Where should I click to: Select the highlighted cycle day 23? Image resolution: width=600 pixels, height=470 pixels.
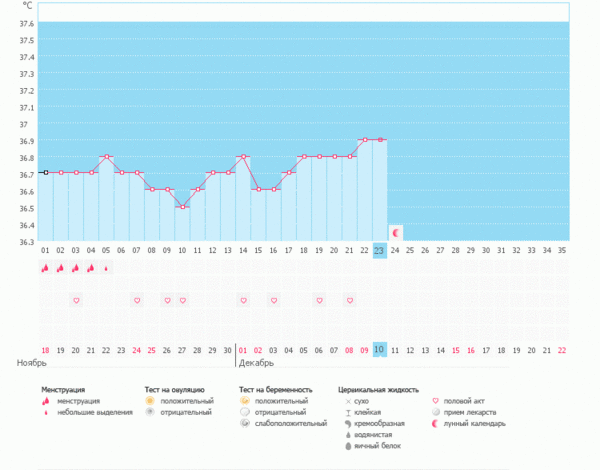379,251
